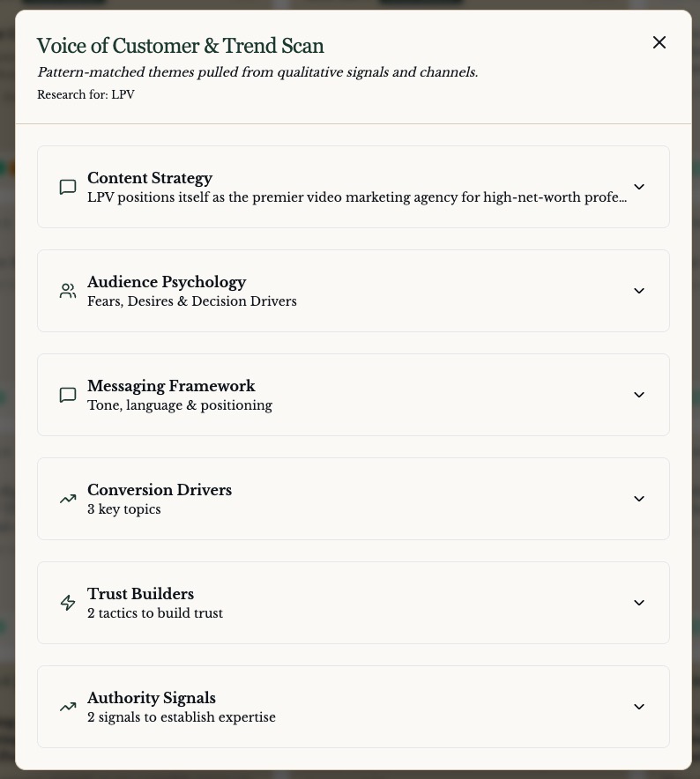Open the card with 2 trust tactics
The image size is (700, 779).
click(x=353, y=603)
